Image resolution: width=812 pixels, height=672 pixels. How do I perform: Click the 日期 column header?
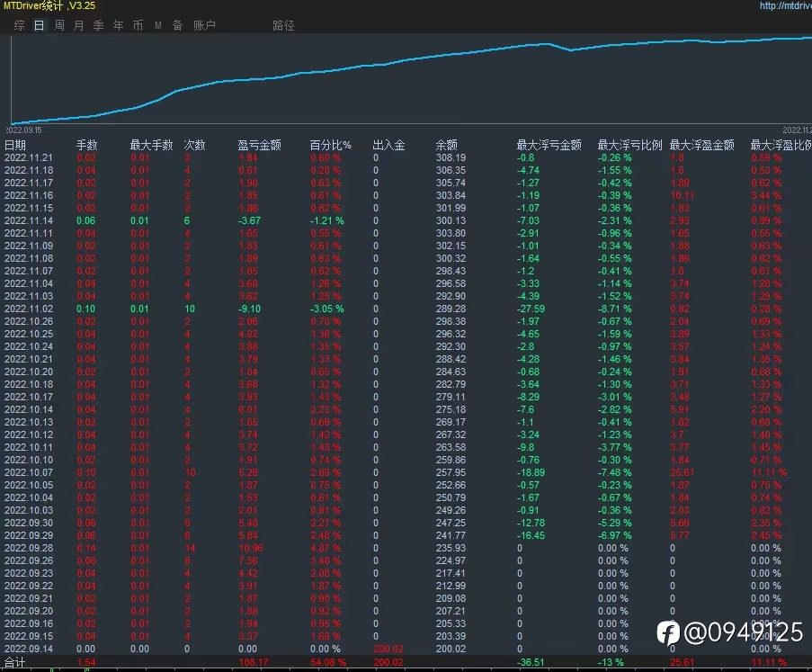point(15,145)
